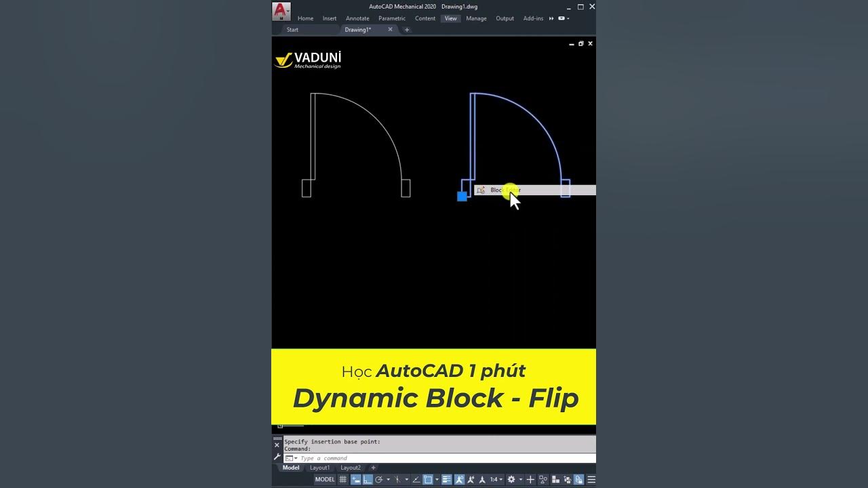This screenshot has width=868, height=488.
Task: Click the command line drag handle
Action: [277, 439]
